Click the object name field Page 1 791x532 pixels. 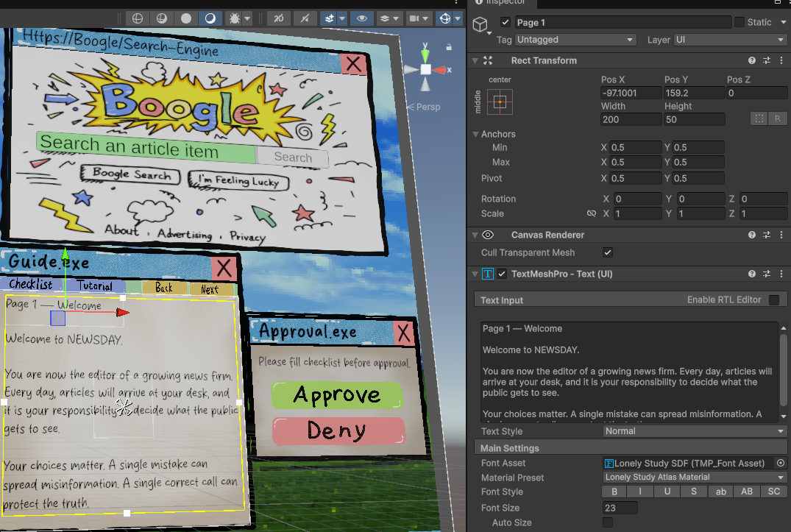(623, 22)
